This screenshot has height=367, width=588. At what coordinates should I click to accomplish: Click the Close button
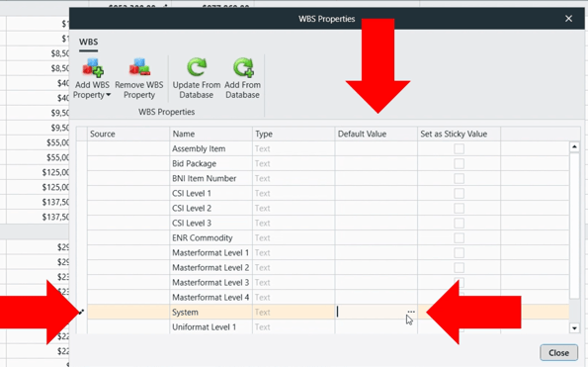click(x=558, y=353)
